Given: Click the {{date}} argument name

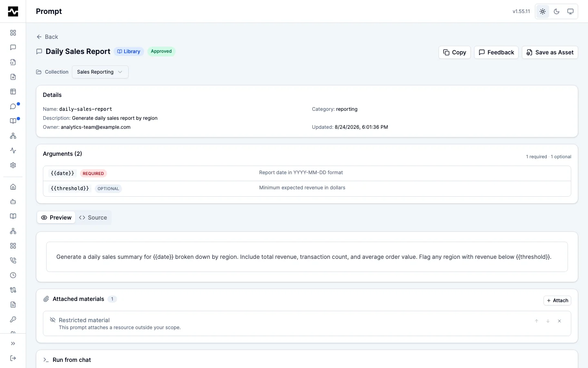Looking at the screenshot, I should [x=62, y=173].
